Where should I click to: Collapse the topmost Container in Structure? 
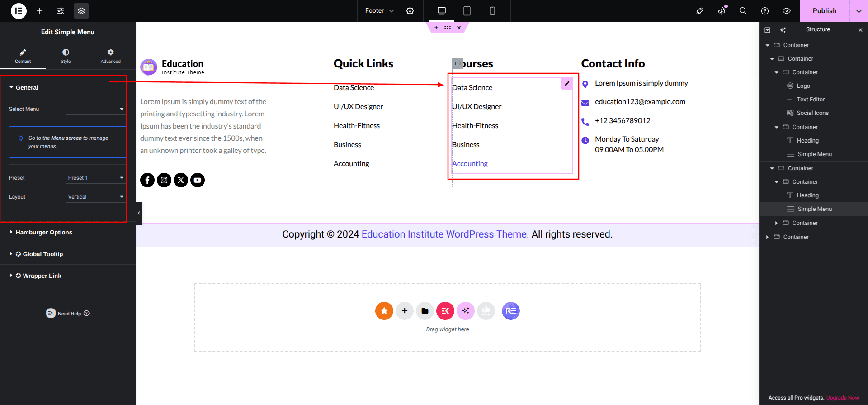[767, 45]
